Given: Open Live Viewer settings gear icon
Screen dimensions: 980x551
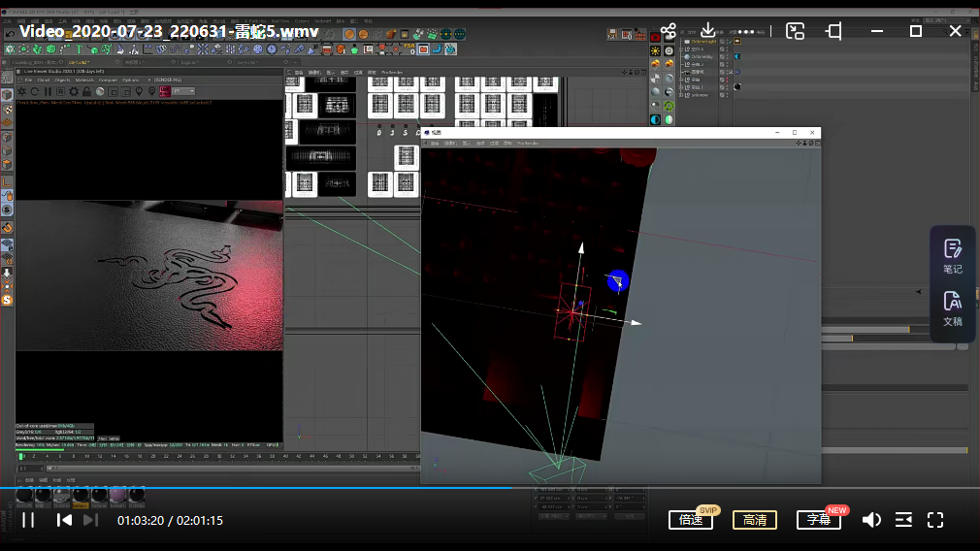Looking at the screenshot, I should point(74,91).
